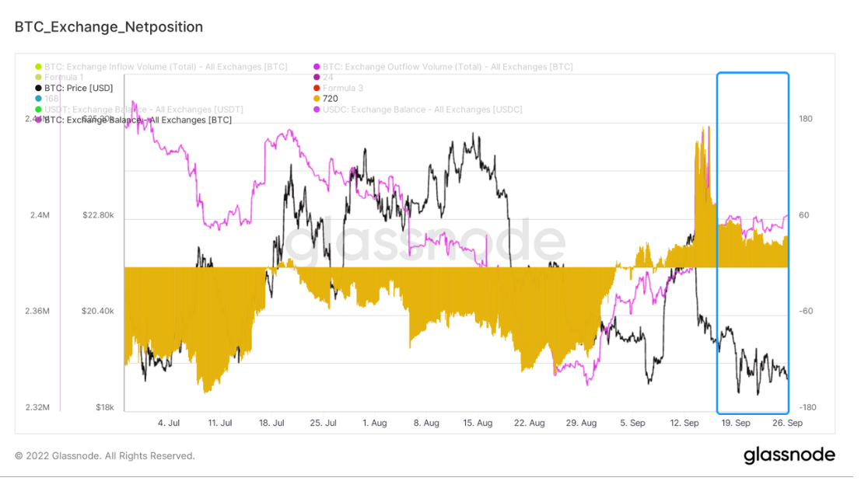
Task: Click the black BTC Price legend dot
Action: click(39, 88)
